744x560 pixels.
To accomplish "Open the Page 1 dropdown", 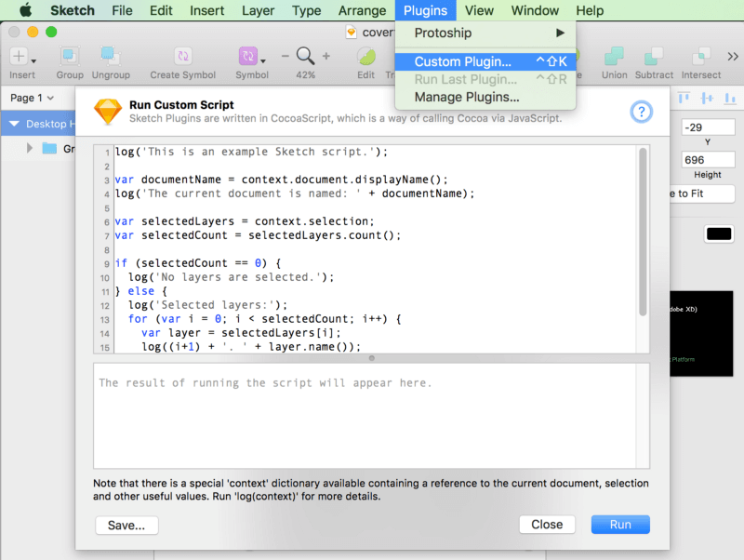I will coord(31,97).
